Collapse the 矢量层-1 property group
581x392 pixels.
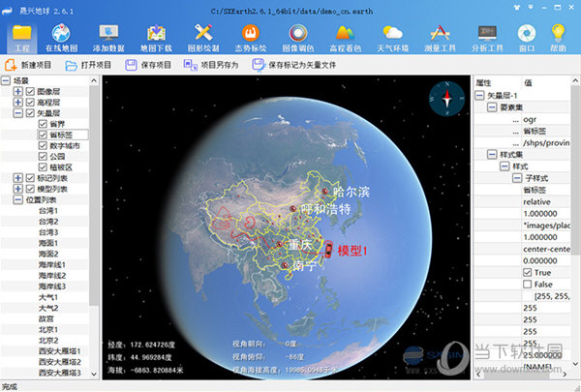point(479,96)
